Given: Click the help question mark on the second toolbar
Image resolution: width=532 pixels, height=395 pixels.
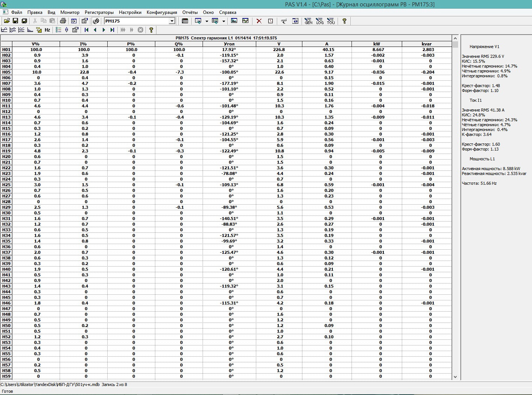Looking at the screenshot, I should pyautogui.click(x=151, y=30).
